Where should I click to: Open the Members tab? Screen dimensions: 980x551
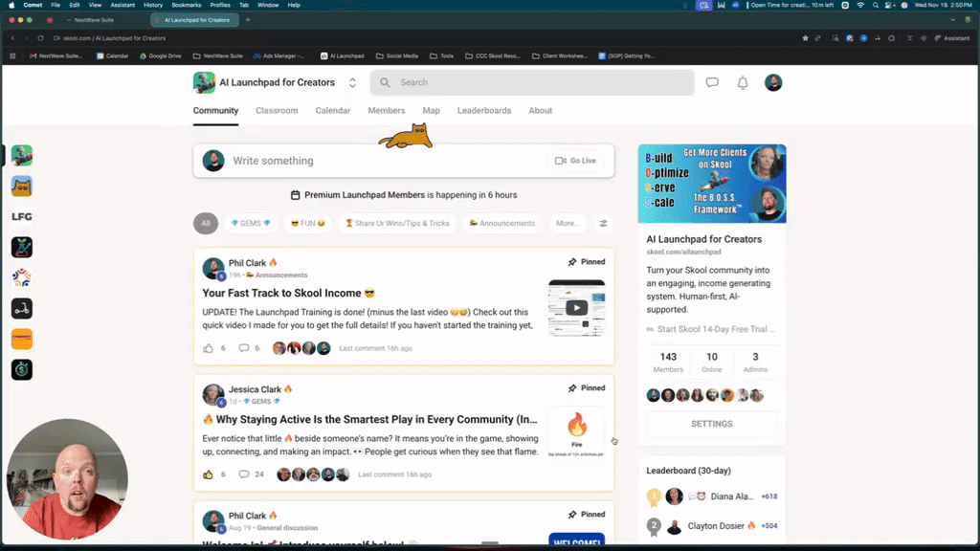[x=387, y=111]
